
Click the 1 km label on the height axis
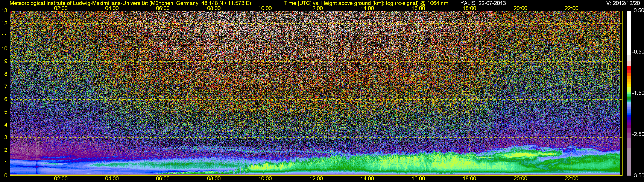(x=6, y=163)
